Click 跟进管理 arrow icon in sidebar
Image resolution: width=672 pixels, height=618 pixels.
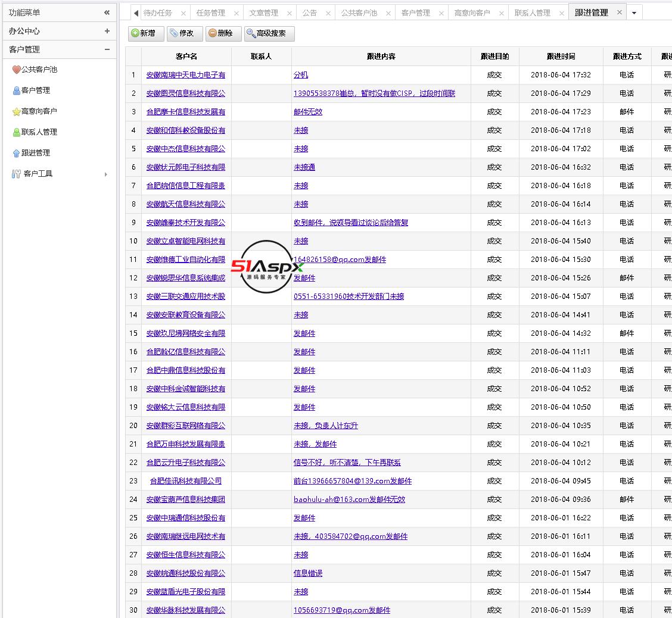[16, 153]
